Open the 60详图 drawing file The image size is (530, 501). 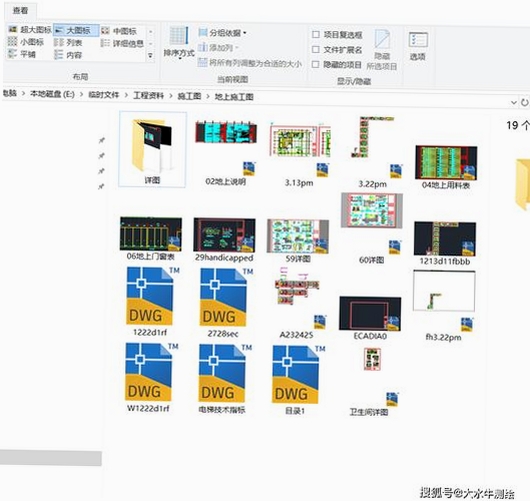pyautogui.click(x=371, y=229)
